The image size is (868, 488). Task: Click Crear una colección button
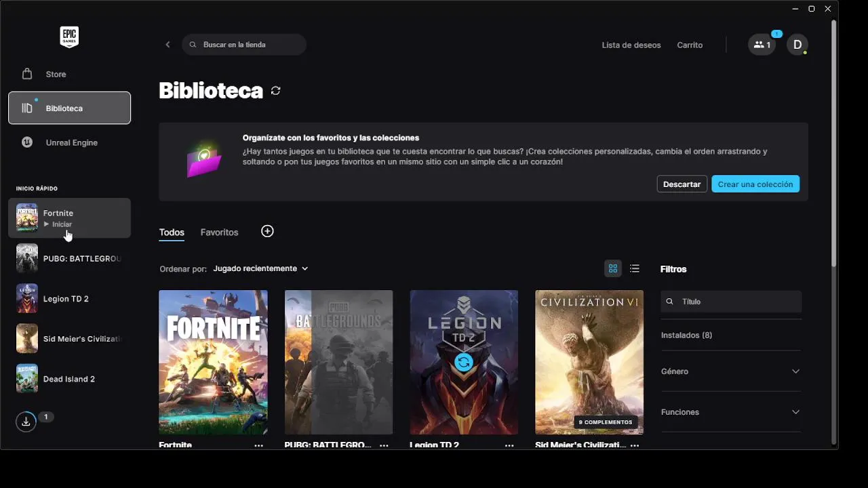(755, 184)
